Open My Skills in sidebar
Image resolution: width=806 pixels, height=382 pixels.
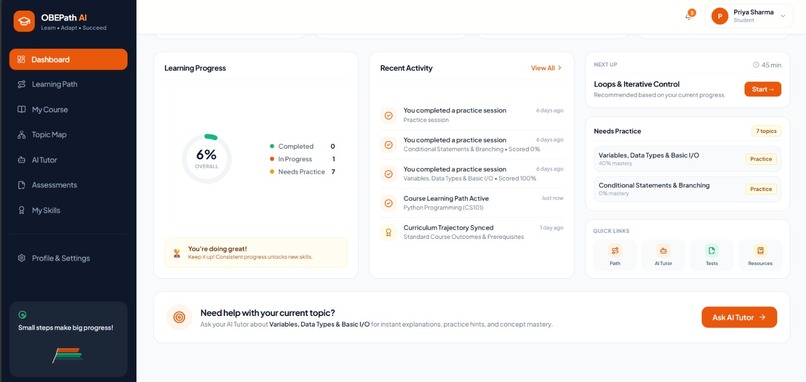[x=68, y=210]
